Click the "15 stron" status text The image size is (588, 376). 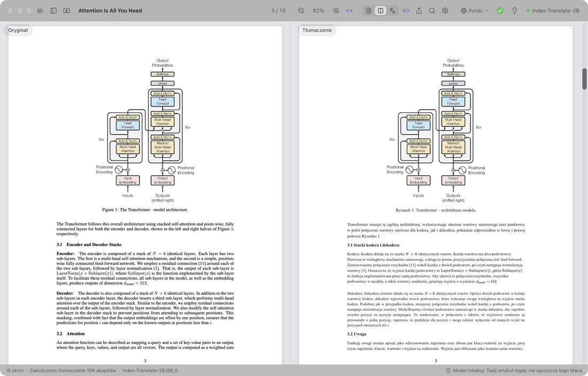(x=14, y=370)
